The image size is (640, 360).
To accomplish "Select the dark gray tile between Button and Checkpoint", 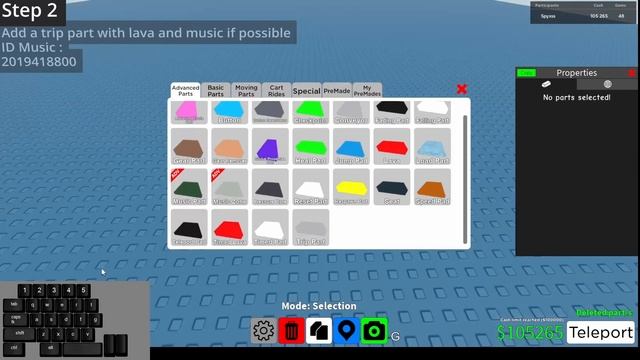I will coord(270,112).
